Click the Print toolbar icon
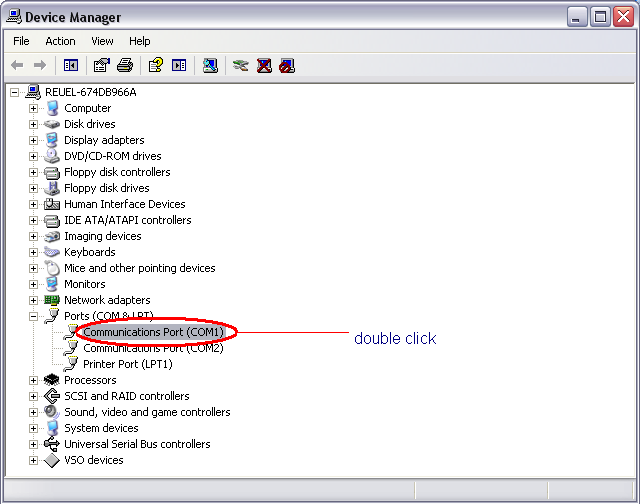 click(x=125, y=65)
